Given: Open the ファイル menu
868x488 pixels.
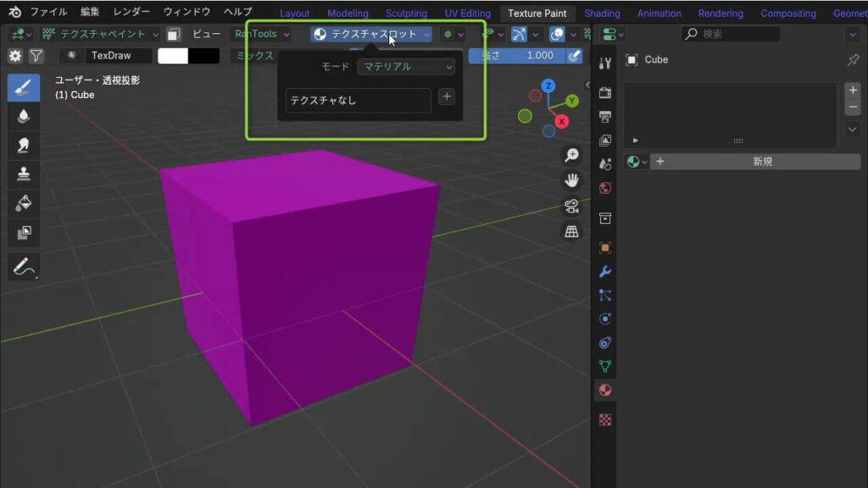Looking at the screenshot, I should pos(48,12).
